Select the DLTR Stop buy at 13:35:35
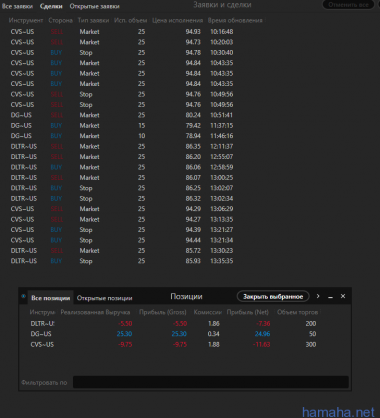 (122, 261)
